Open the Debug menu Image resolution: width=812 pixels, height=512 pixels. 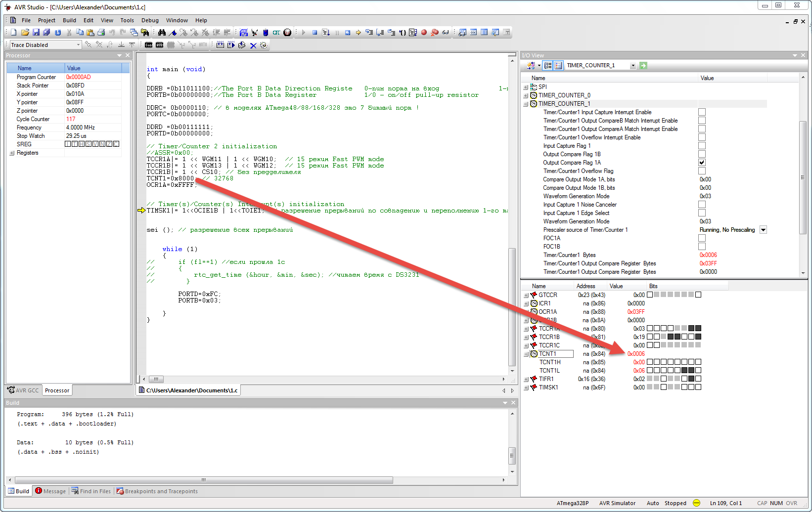click(x=150, y=20)
